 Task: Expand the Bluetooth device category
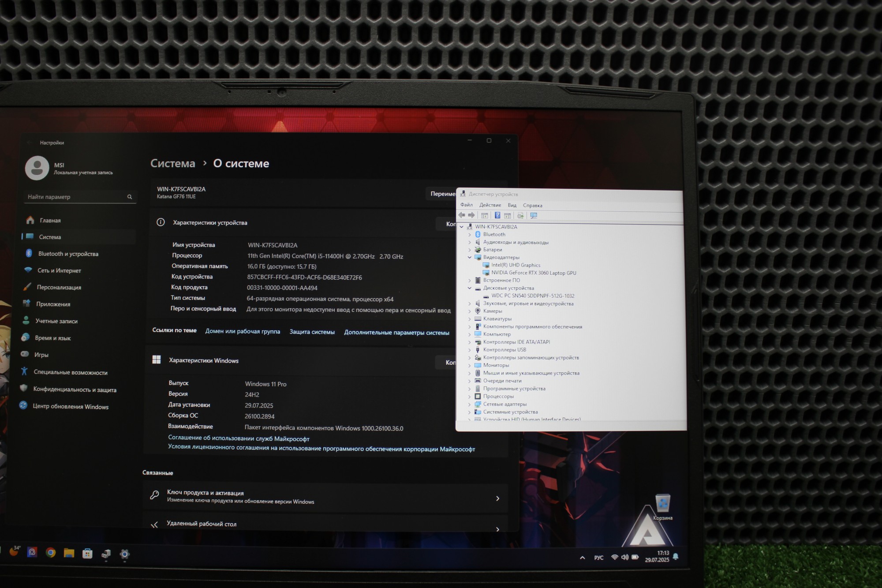click(x=470, y=235)
